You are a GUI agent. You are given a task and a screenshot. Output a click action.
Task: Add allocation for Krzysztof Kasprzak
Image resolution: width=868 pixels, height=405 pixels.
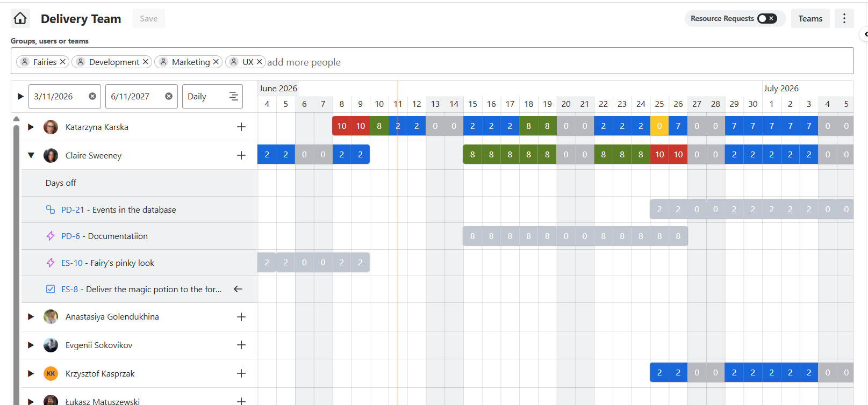tap(241, 373)
